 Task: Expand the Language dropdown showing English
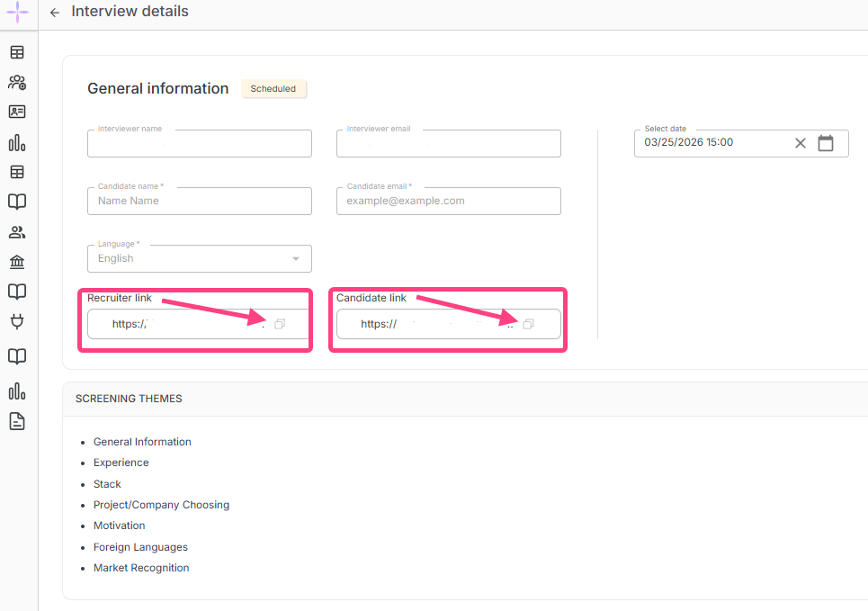pyautogui.click(x=189, y=259)
